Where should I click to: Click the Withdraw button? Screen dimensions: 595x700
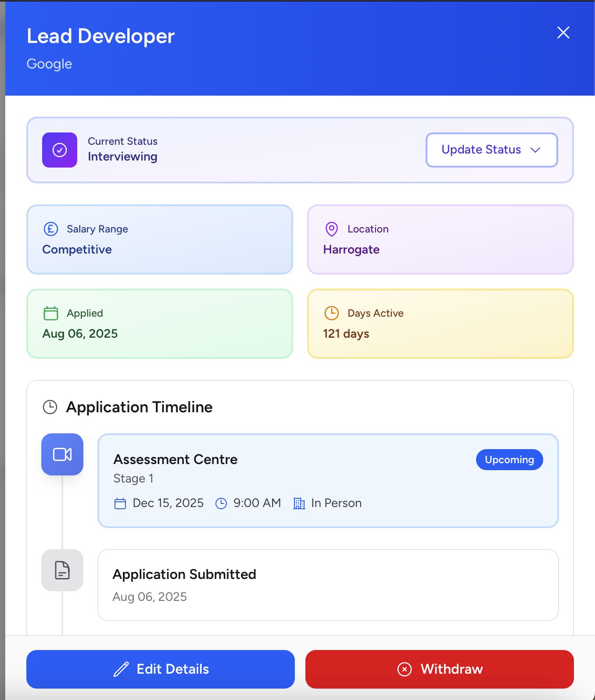click(440, 669)
